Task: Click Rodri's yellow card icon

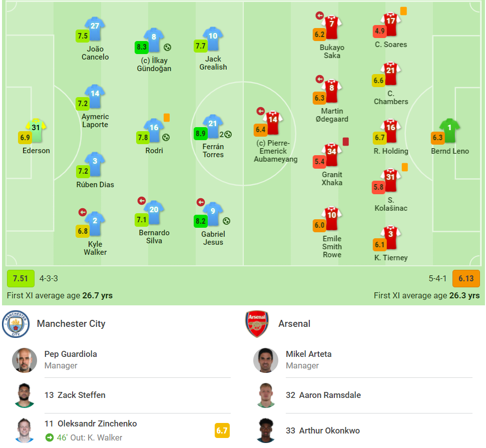Action: coord(167,117)
